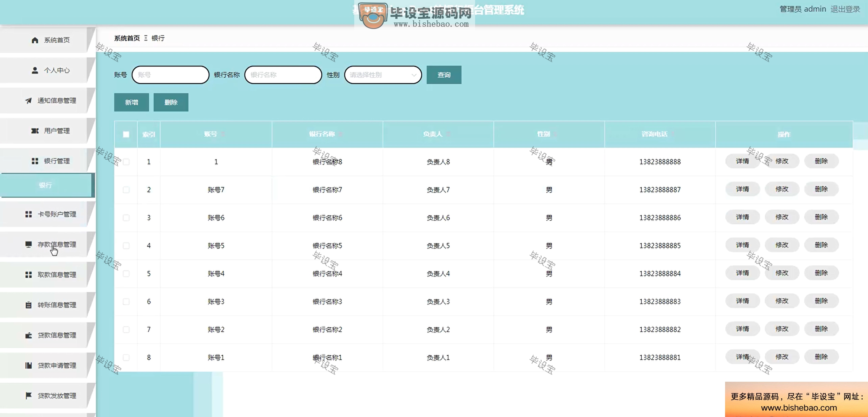Click the 退出登录 link
The height and width of the screenshot is (417, 868).
[x=845, y=9]
